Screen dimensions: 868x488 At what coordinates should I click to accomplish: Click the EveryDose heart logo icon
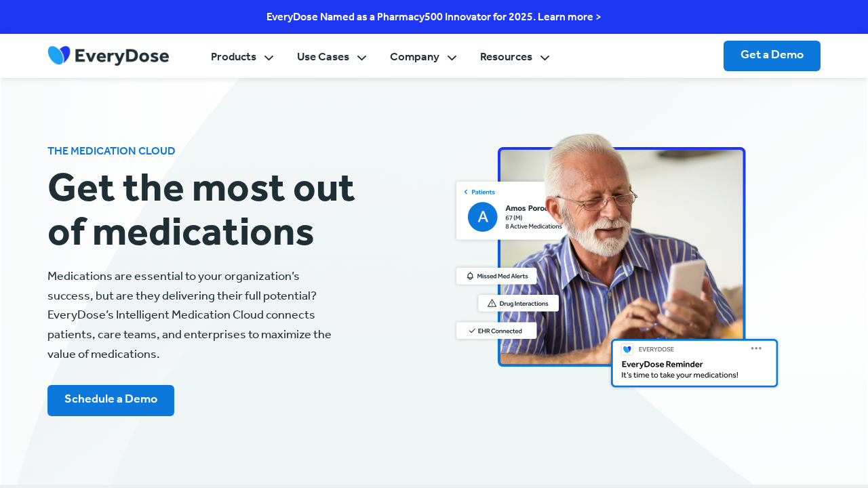click(59, 56)
